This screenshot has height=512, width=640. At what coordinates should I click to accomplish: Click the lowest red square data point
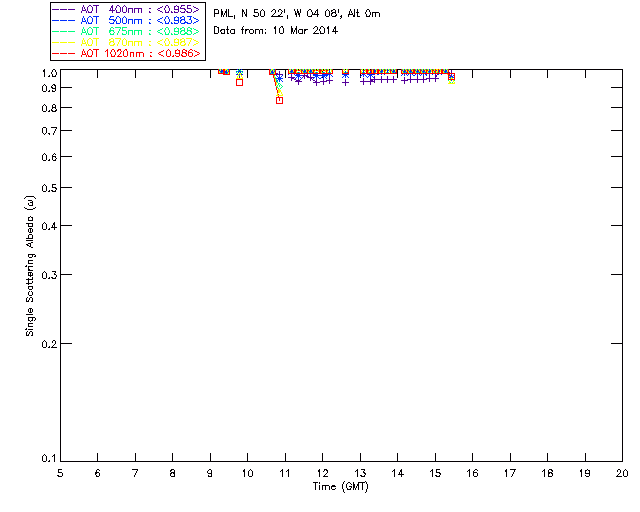point(280,100)
